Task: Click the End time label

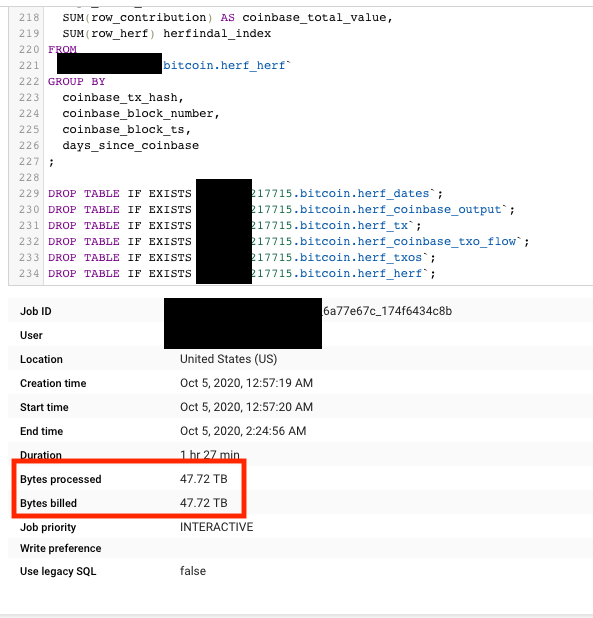Action: 41,432
